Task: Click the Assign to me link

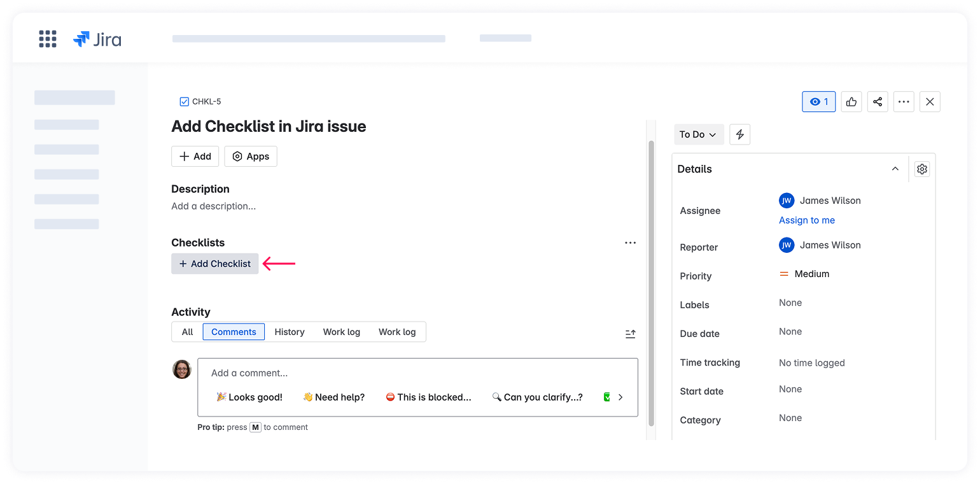Action: pyautogui.click(x=807, y=220)
